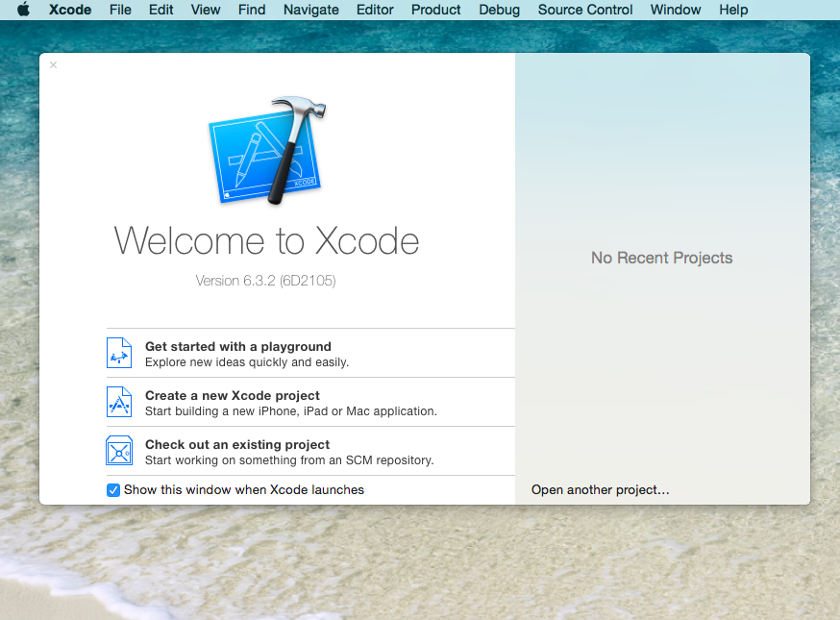The width and height of the screenshot is (840, 620).
Task: Select Get started with a playground
Action: click(x=310, y=353)
